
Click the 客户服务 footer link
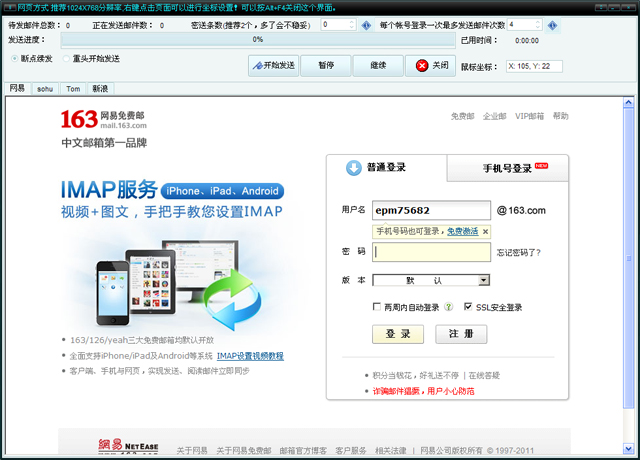(x=351, y=451)
